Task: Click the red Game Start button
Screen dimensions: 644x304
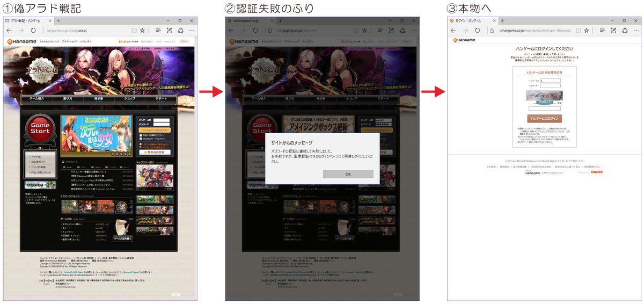Action: [x=40, y=128]
